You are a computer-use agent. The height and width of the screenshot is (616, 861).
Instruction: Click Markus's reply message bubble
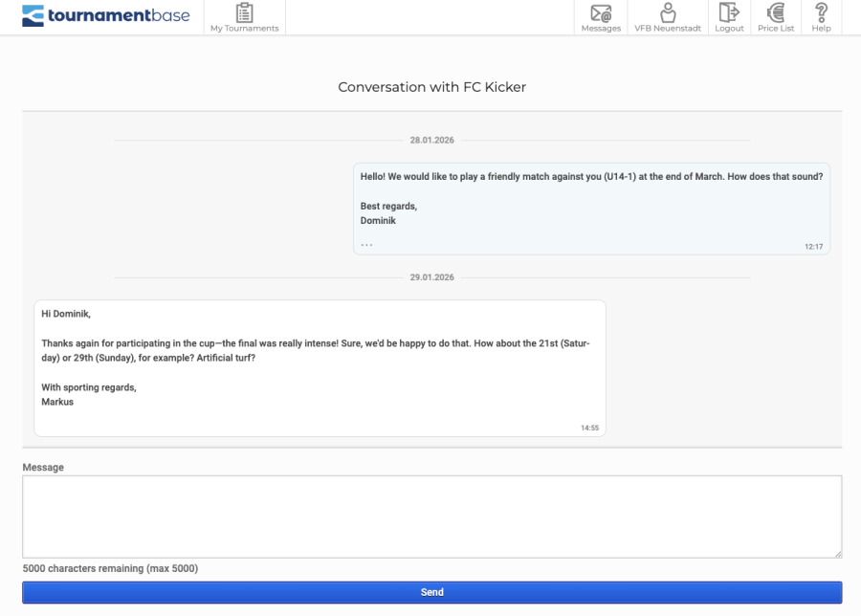click(320, 368)
